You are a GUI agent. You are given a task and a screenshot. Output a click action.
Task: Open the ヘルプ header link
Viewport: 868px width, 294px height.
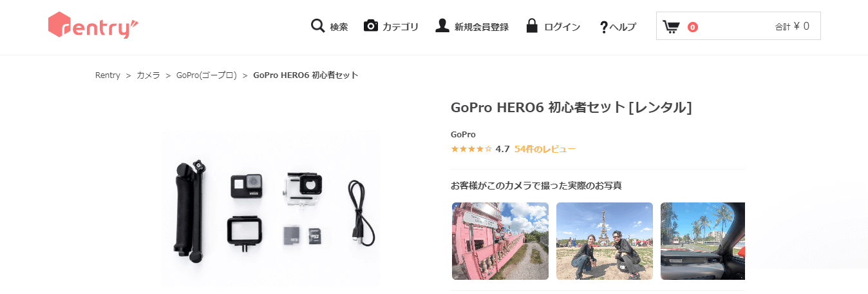pos(623,27)
